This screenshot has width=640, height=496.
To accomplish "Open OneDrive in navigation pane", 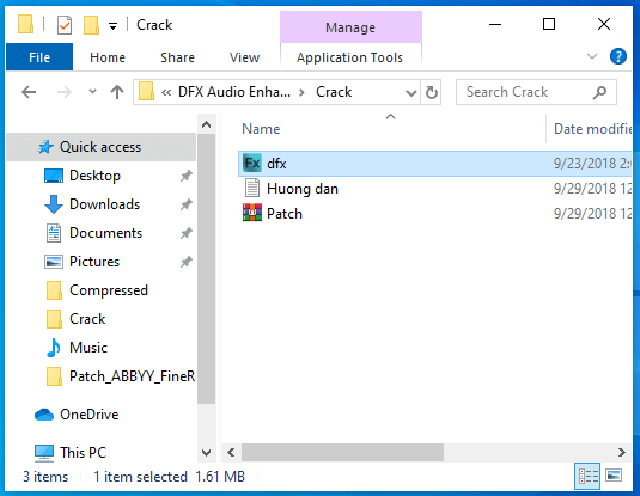I will [89, 414].
